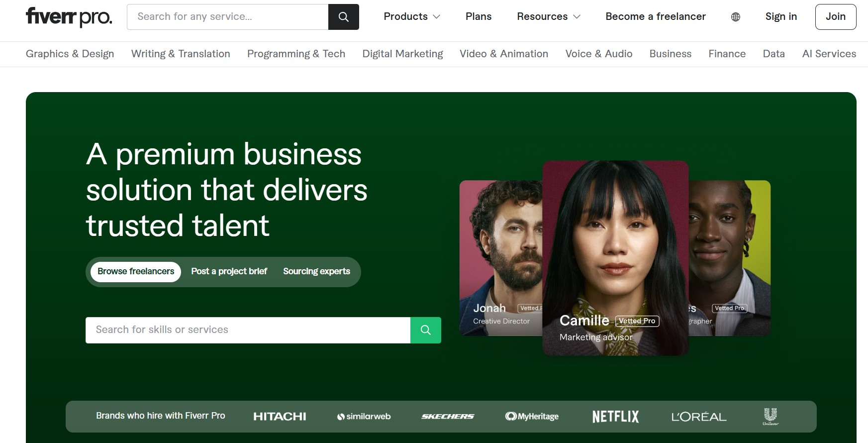This screenshot has width=868, height=443.
Task: Click the Sign in link
Action: tap(781, 17)
